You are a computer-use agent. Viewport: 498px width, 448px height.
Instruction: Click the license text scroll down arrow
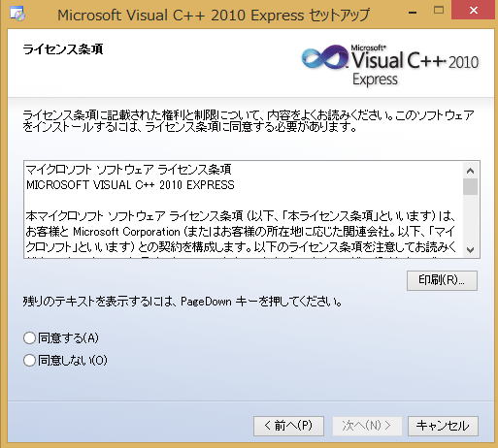pos(470,249)
